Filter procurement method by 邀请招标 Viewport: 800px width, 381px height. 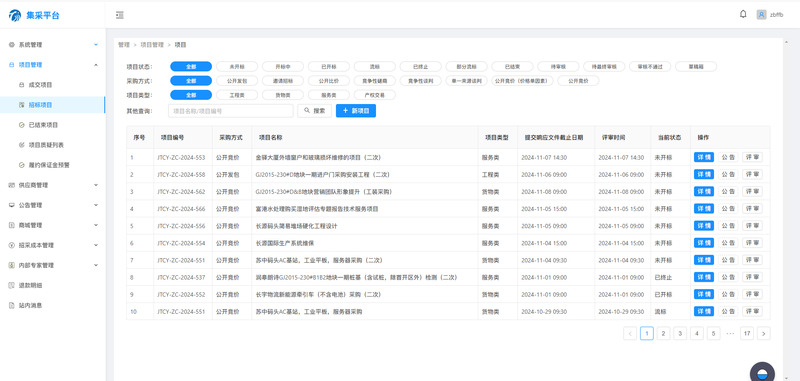283,81
